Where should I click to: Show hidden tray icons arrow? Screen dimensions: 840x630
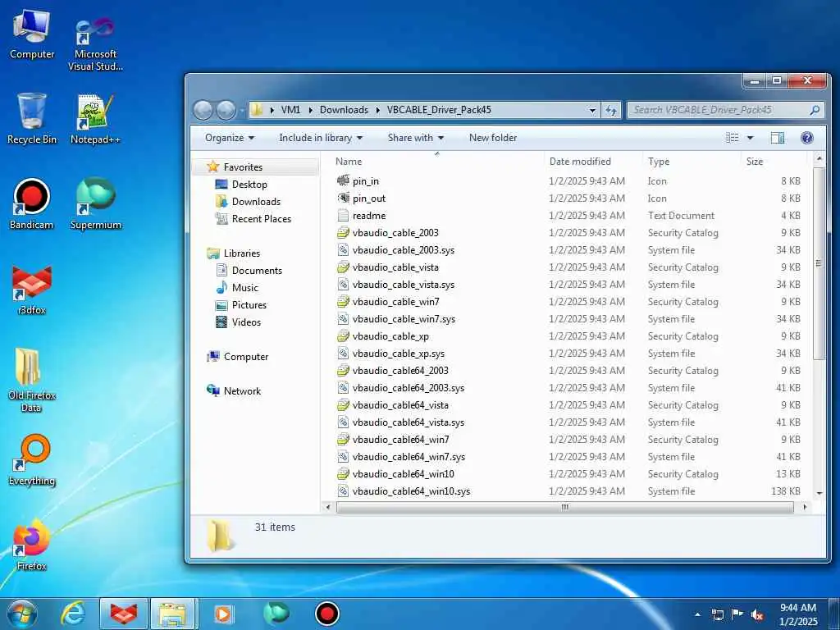(x=697, y=614)
